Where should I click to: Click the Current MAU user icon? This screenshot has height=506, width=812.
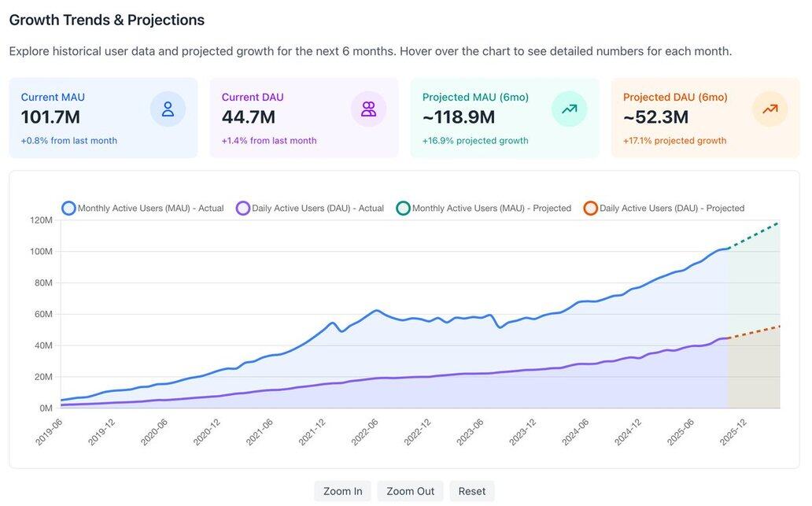click(x=168, y=109)
